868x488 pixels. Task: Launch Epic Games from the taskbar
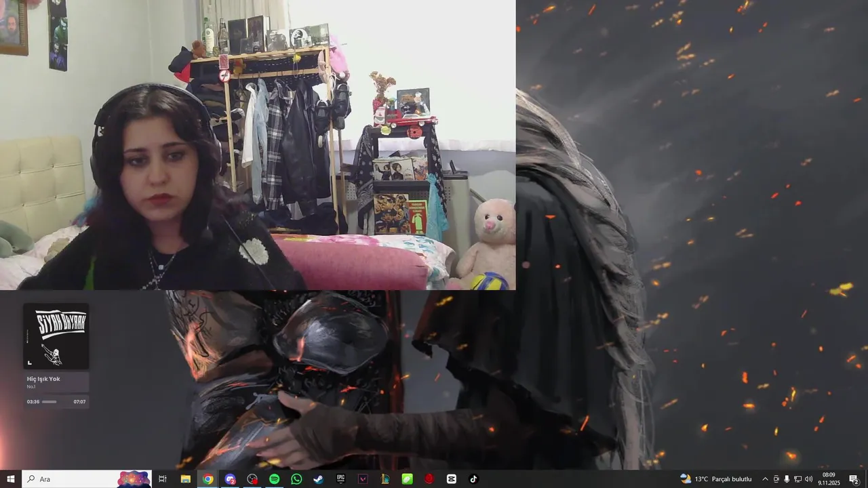coord(340,479)
